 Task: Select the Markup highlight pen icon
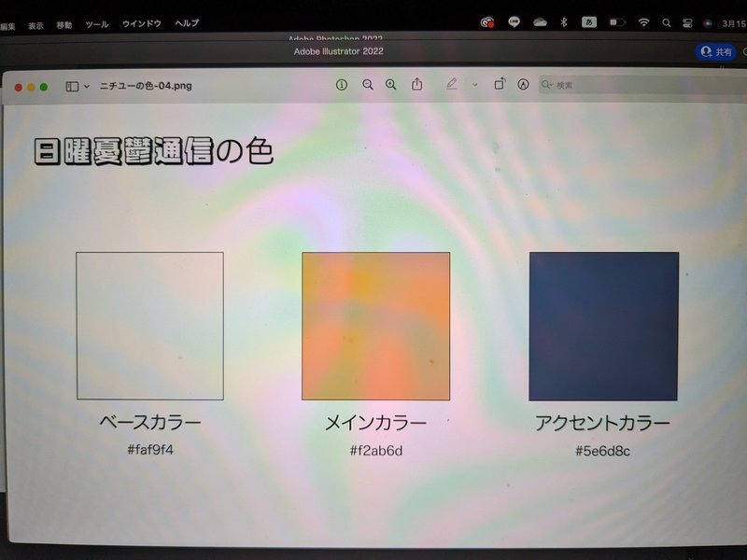[x=451, y=84]
